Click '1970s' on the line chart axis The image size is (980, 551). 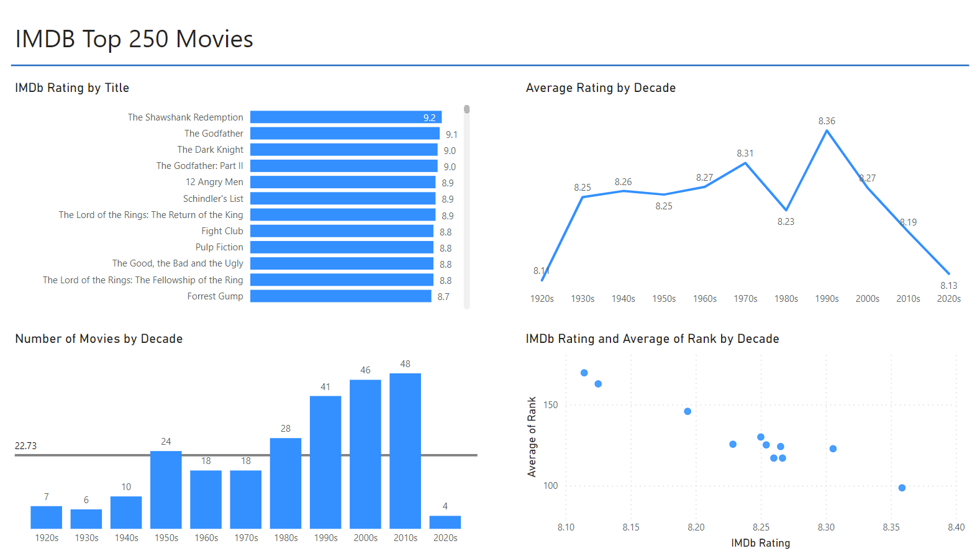[x=745, y=299]
